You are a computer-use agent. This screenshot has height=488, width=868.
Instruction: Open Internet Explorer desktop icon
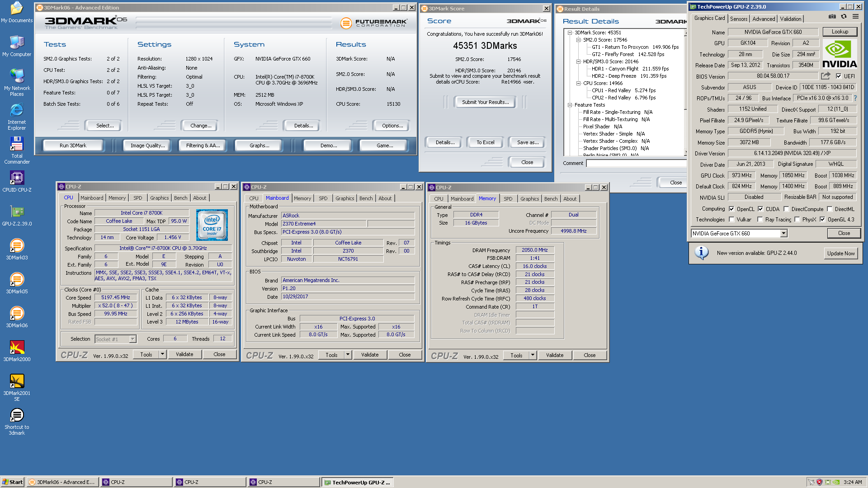[x=17, y=117]
